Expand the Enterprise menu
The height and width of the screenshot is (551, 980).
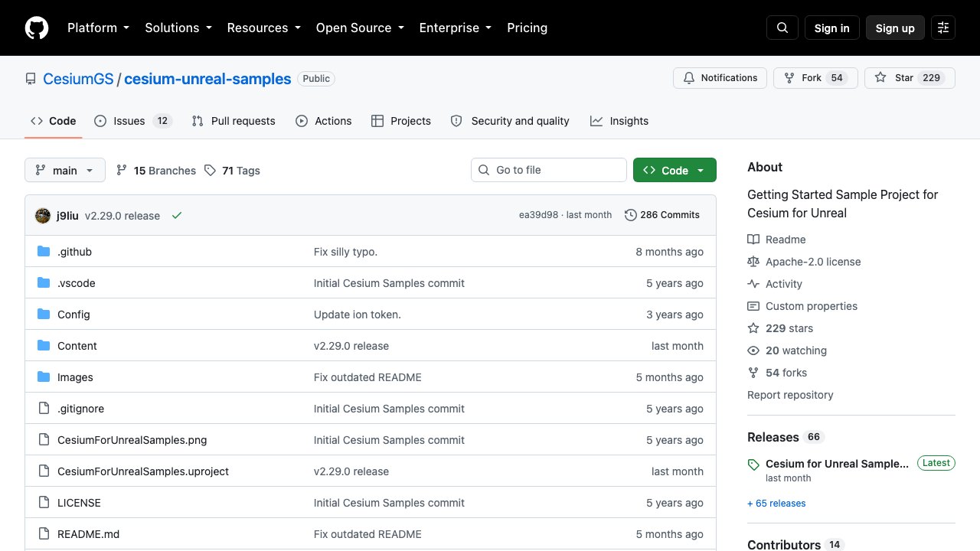[x=455, y=28]
